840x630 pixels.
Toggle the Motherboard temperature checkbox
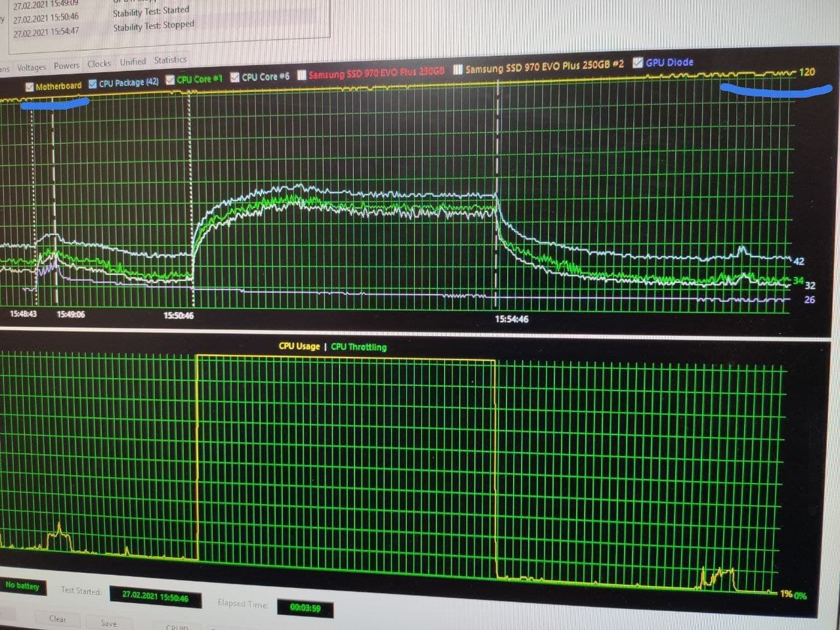click(30, 87)
